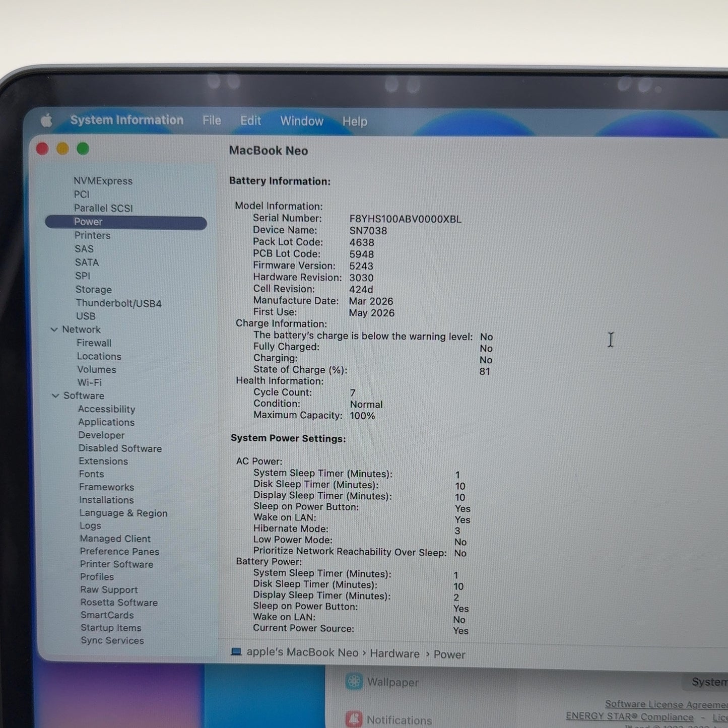728x728 pixels.
Task: Open the Window menu
Action: pyautogui.click(x=302, y=121)
